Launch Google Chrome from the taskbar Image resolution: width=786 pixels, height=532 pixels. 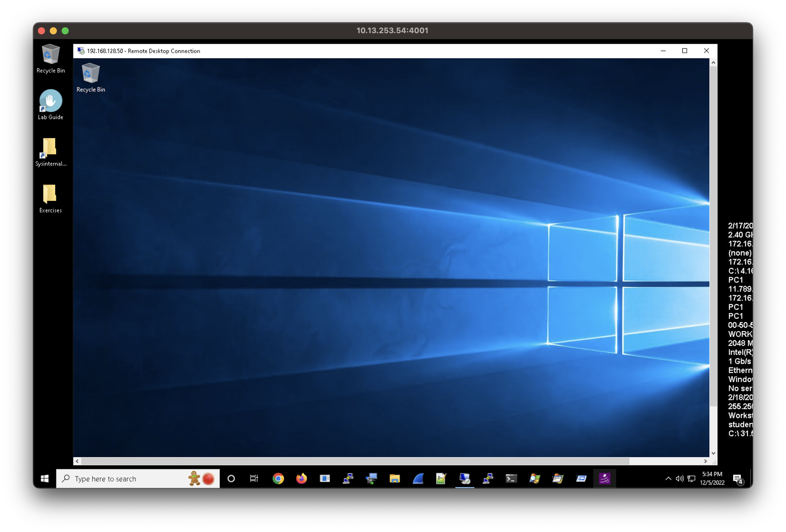(x=278, y=478)
